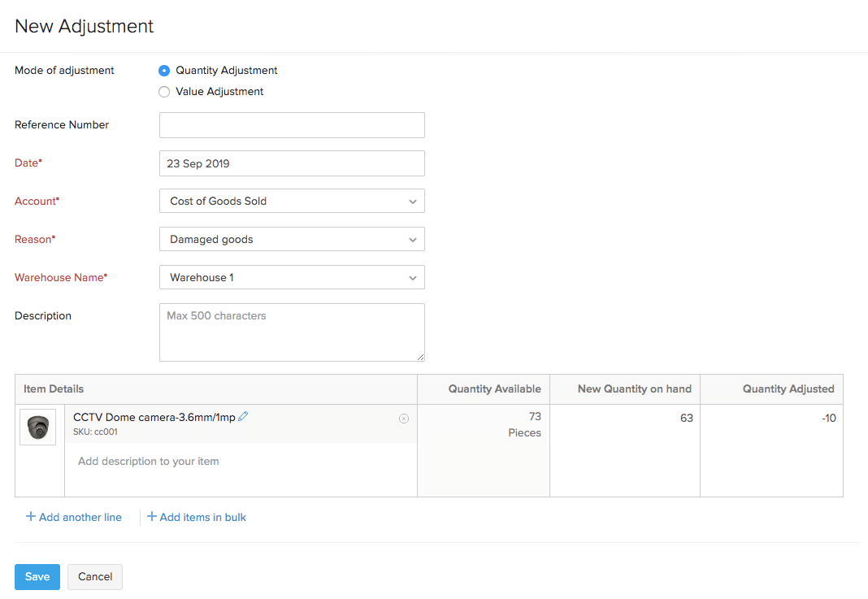Click the Quantity Adjusted value -10

(x=830, y=416)
